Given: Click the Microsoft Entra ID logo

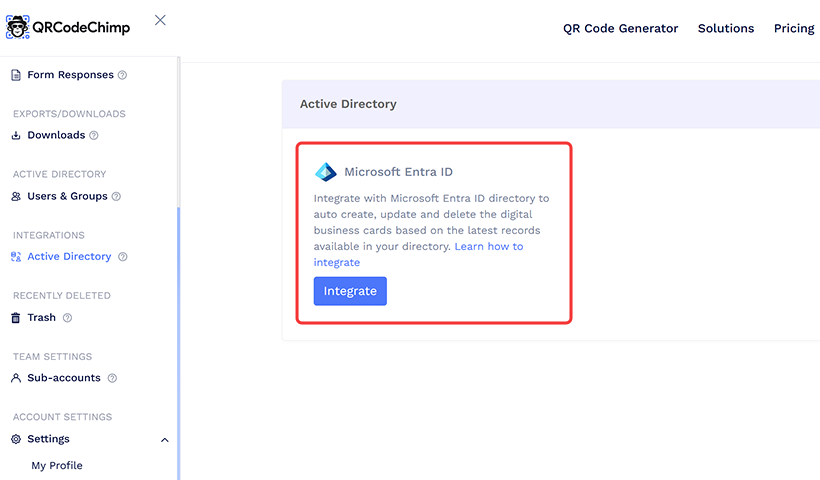Looking at the screenshot, I should coord(326,172).
